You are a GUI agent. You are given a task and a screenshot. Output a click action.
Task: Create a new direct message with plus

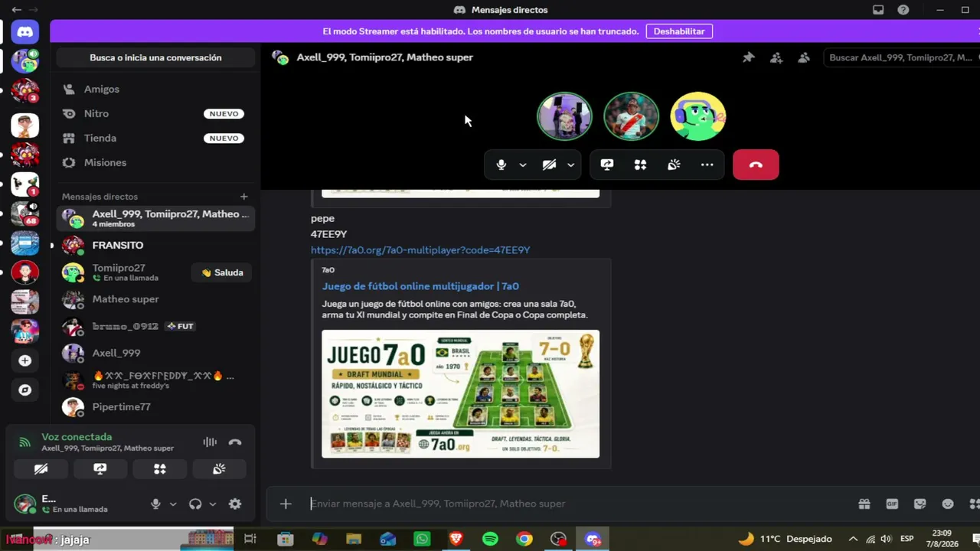243,197
